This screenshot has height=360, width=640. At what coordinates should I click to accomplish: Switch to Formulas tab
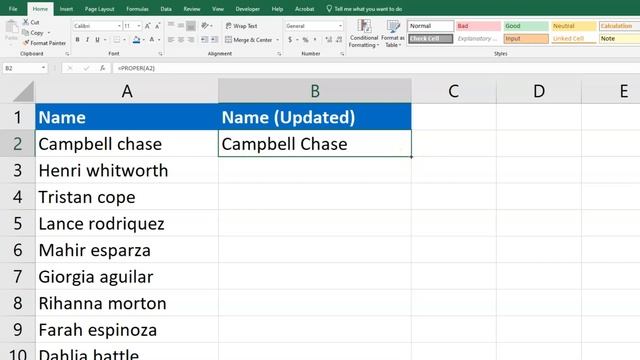pos(137,9)
